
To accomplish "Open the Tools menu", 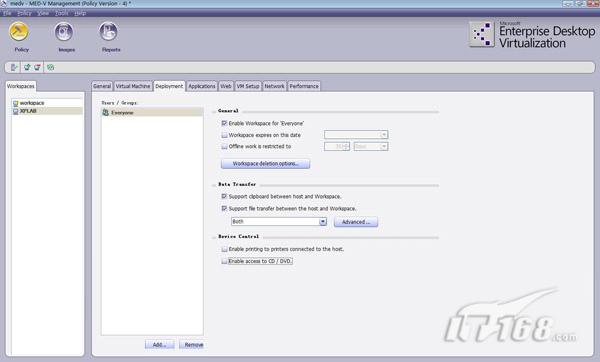I will coord(61,13).
